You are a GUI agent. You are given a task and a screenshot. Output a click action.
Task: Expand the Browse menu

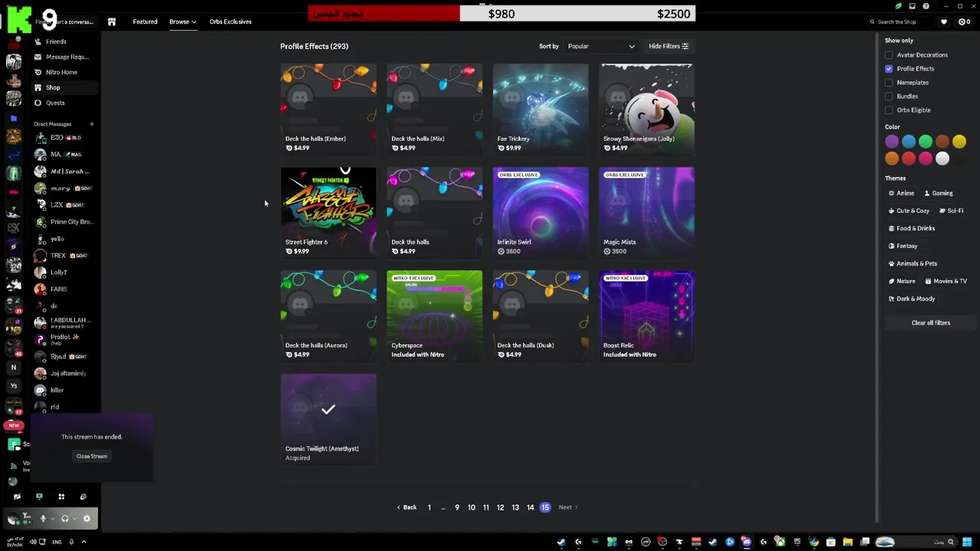pos(182,22)
